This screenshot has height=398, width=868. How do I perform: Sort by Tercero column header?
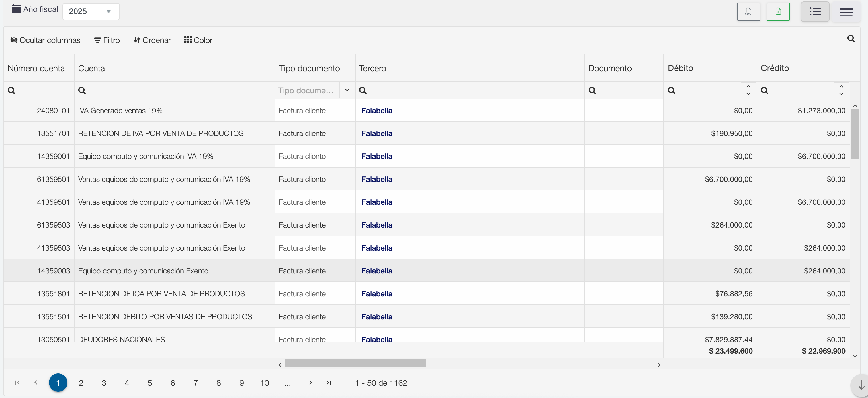click(372, 68)
